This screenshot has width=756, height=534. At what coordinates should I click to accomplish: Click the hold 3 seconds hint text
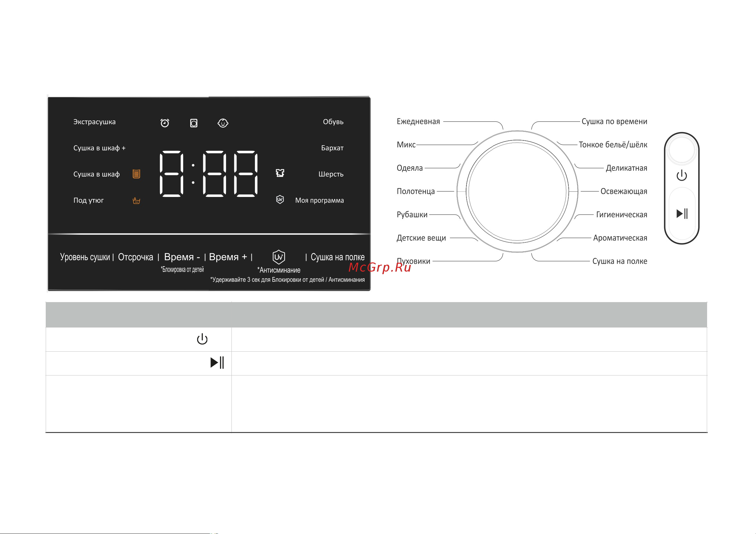tap(287, 280)
